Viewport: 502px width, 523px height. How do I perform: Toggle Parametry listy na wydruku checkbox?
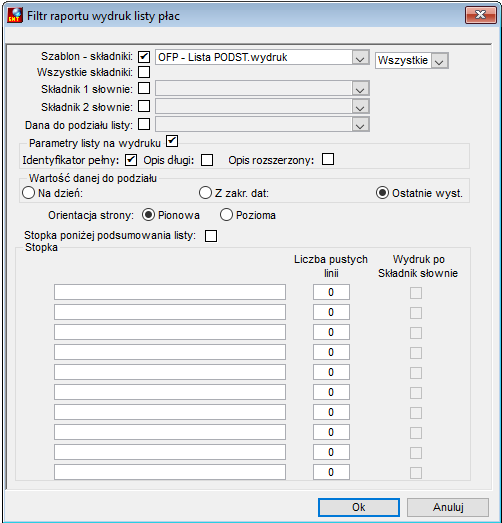[x=172, y=141]
